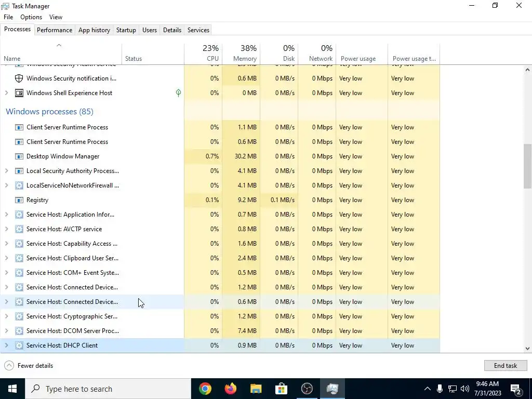Open the notification center icon
This screenshot has width=532, height=399.
[516, 389]
